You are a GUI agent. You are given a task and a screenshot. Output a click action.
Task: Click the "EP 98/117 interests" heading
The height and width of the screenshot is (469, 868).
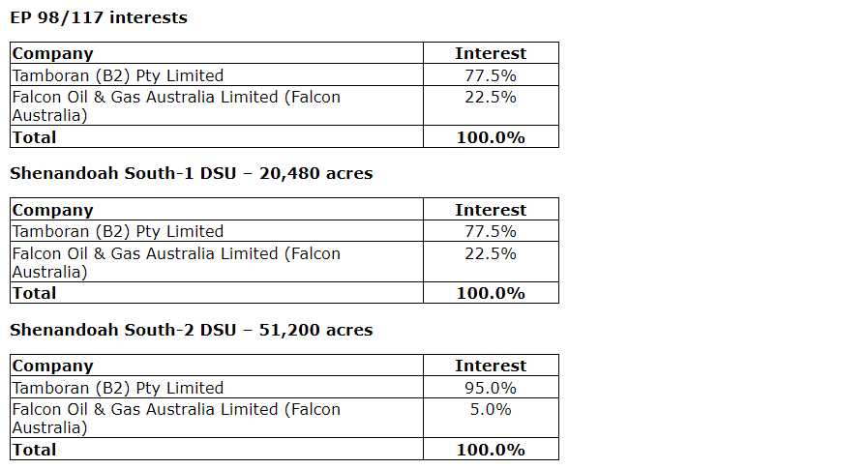[99, 17]
